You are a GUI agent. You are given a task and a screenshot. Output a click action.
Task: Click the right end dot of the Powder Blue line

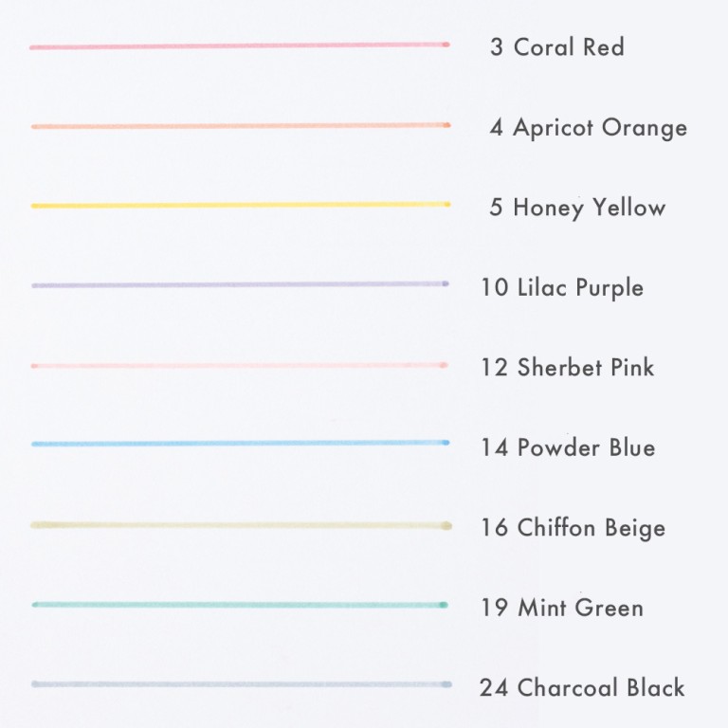446,443
